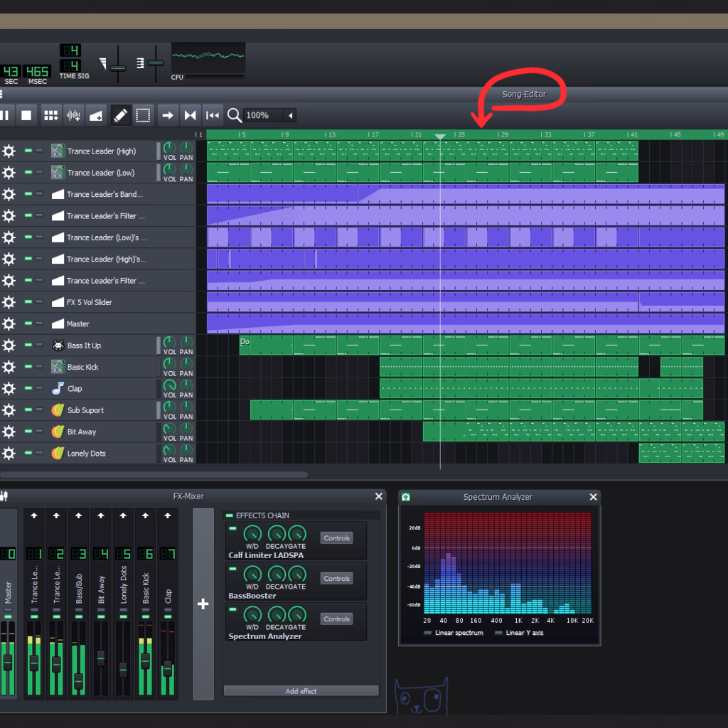
Task: Switch to the selection mode tool
Action: tap(143, 115)
